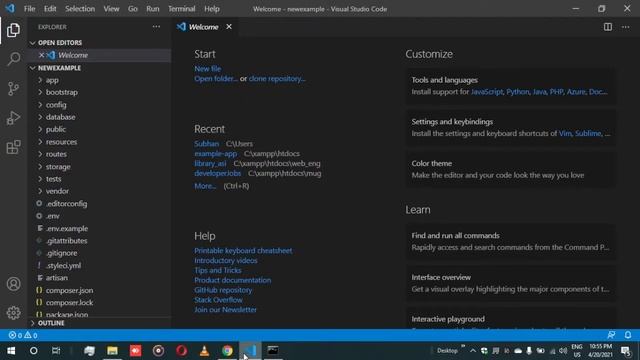640x360 pixels.
Task: Open the Interface overview card
Action: click(510, 283)
